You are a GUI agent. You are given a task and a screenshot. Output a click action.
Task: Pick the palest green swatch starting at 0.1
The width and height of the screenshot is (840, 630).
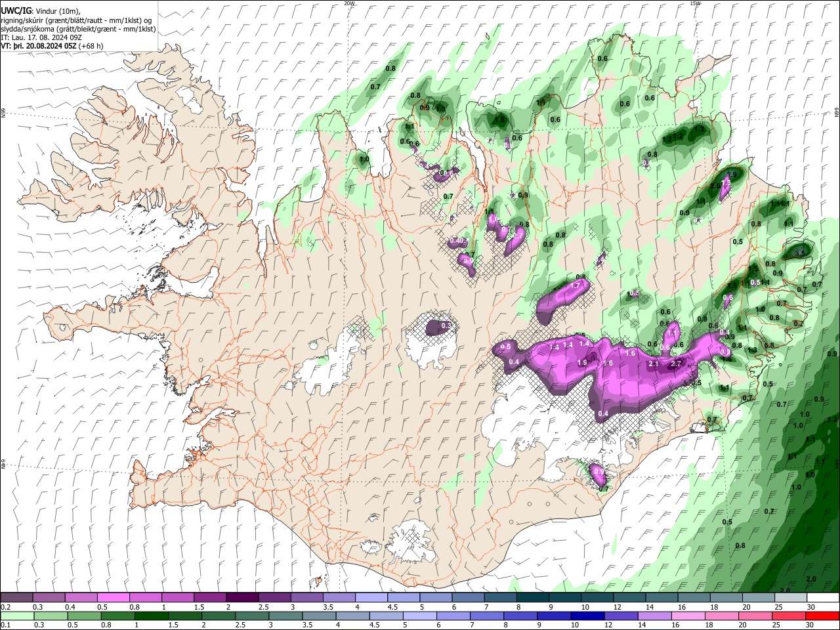tap(16, 616)
